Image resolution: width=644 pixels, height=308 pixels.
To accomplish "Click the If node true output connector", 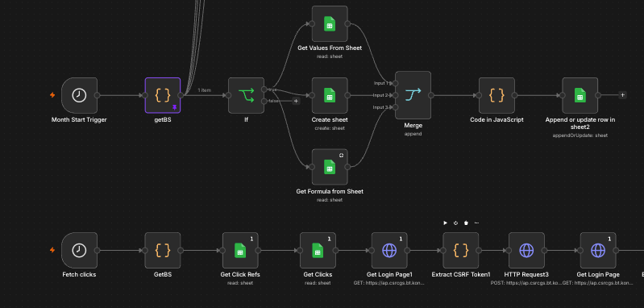I will (264, 89).
